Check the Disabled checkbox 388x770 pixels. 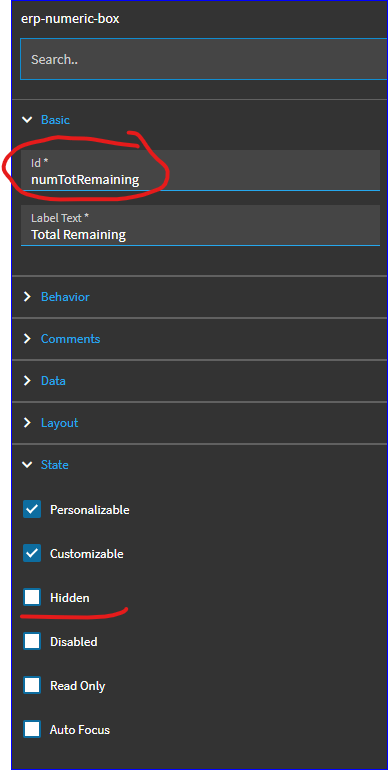click(x=32, y=641)
